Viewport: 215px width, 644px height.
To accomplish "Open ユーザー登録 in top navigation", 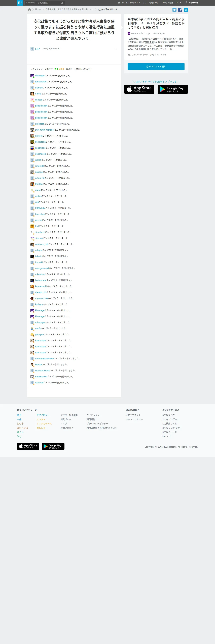I will pos(167,3).
